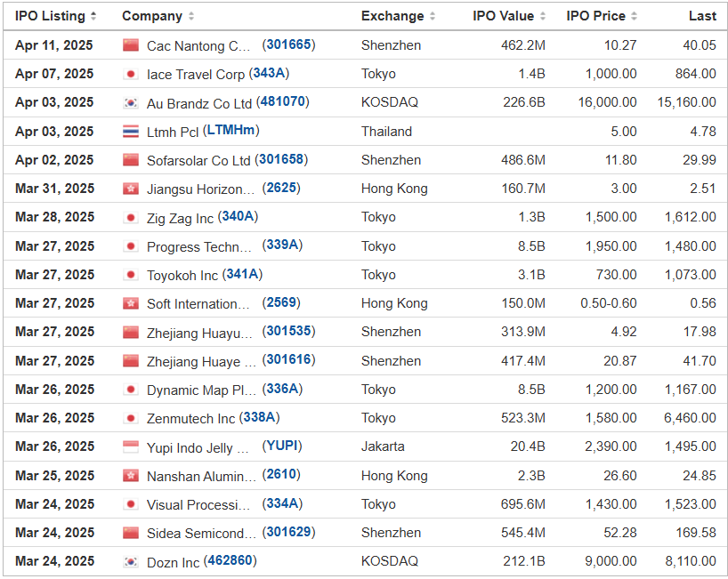Click the IPO Price column header
The image size is (728, 579).
(595, 16)
